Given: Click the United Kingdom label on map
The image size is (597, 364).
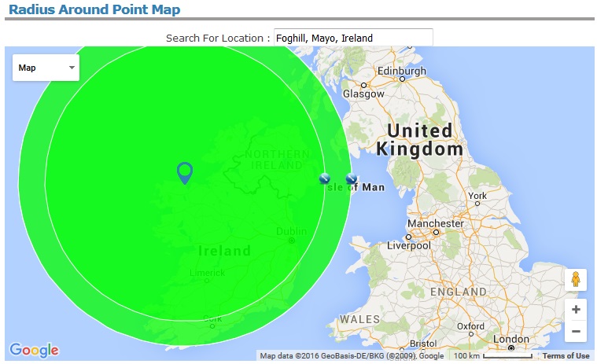Looking at the screenshot, I should point(419,140).
